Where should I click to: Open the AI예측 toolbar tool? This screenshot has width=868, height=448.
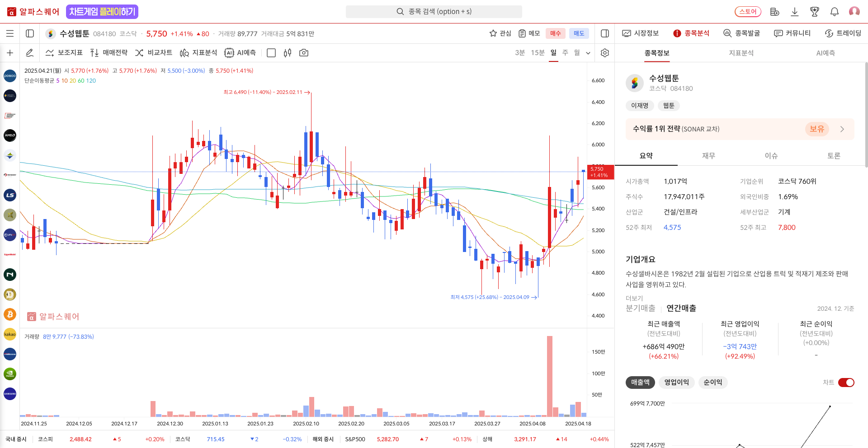pyautogui.click(x=241, y=53)
